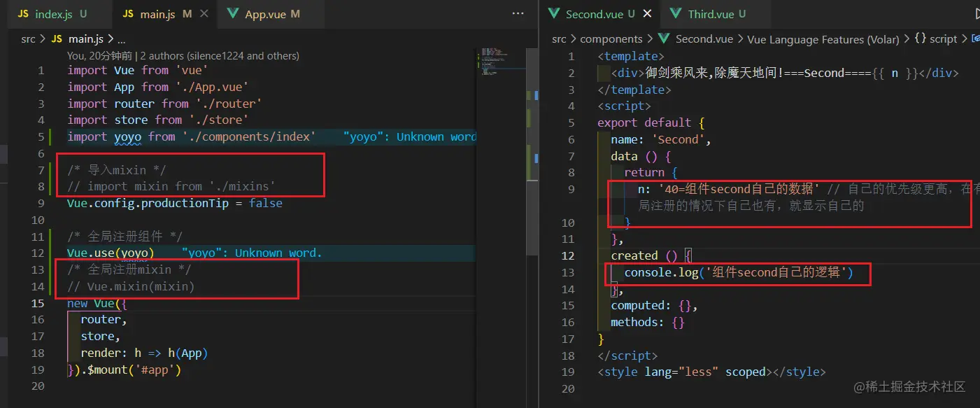Click the "// Vue.mixin(mixin)" comment line

tap(131, 286)
